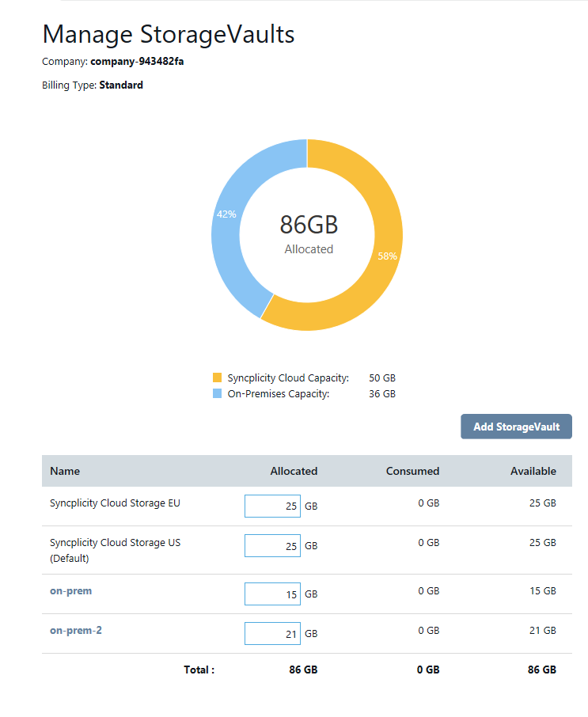Click the Manage StorageVaults page heading
588x717 pixels.
(169, 34)
